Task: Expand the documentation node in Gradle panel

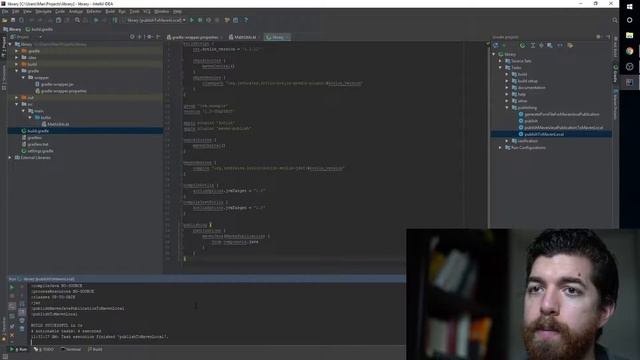Action: coord(507,88)
